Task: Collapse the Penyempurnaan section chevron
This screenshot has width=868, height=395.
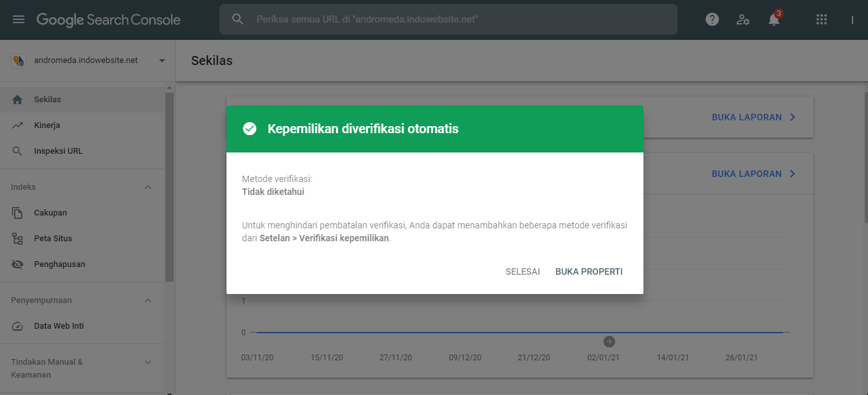Action: coord(148,300)
